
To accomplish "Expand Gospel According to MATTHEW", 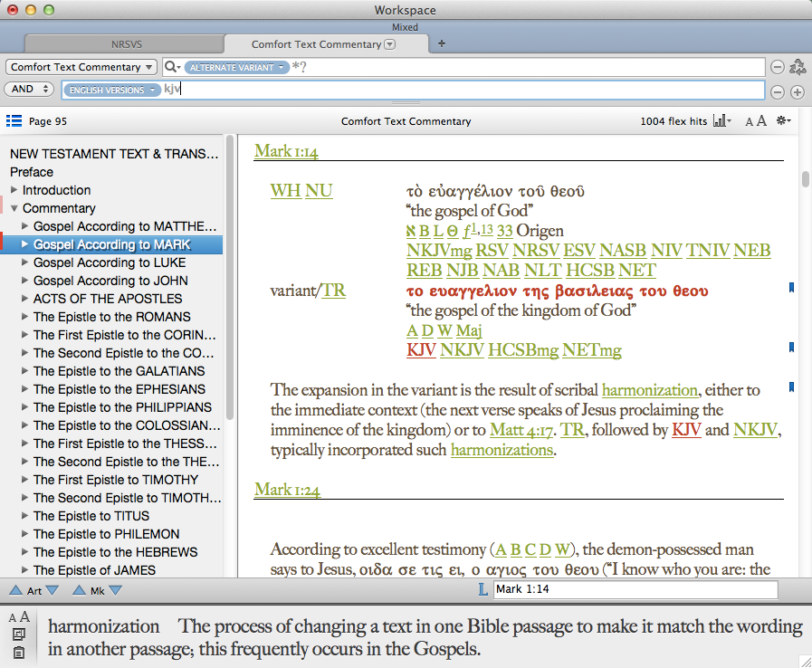I will 24,225.
